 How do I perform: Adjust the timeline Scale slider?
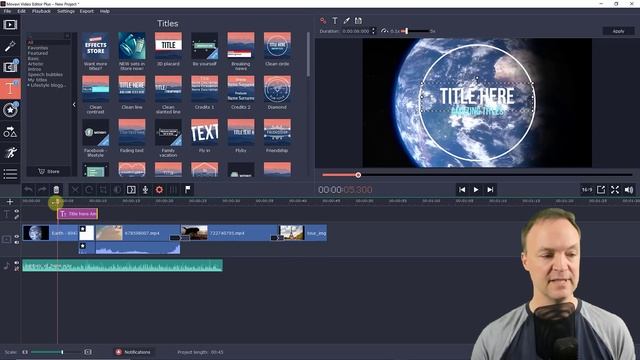point(56,352)
